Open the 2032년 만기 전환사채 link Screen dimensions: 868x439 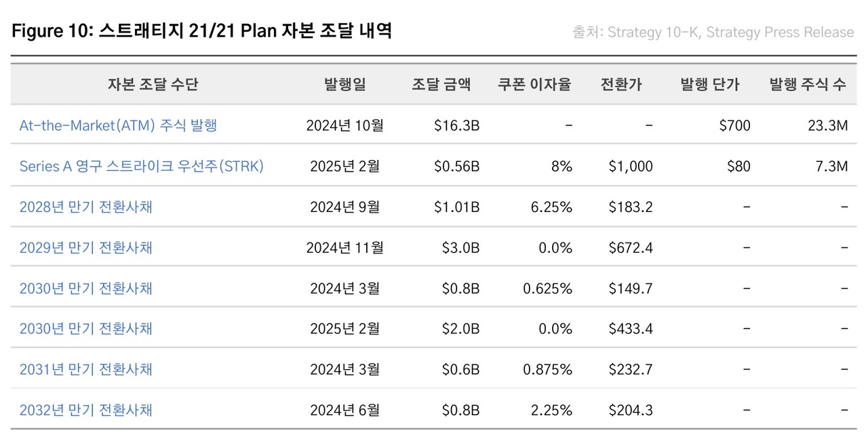[x=85, y=410]
